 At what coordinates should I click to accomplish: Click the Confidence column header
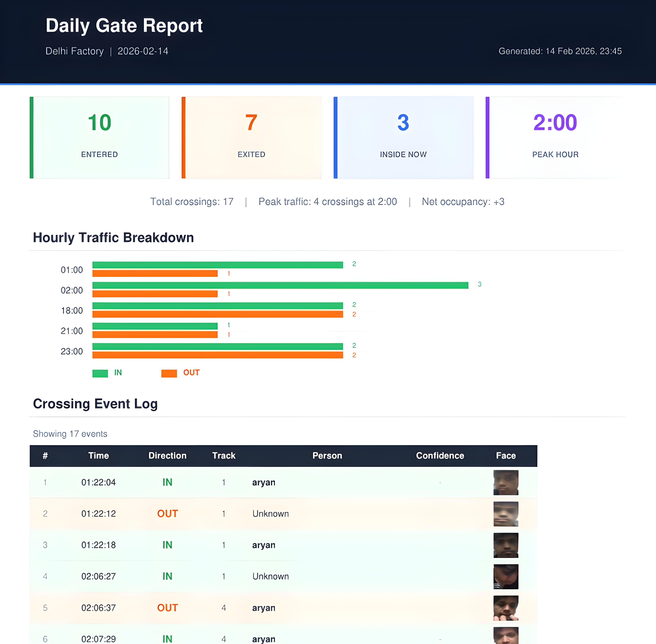pyautogui.click(x=440, y=456)
